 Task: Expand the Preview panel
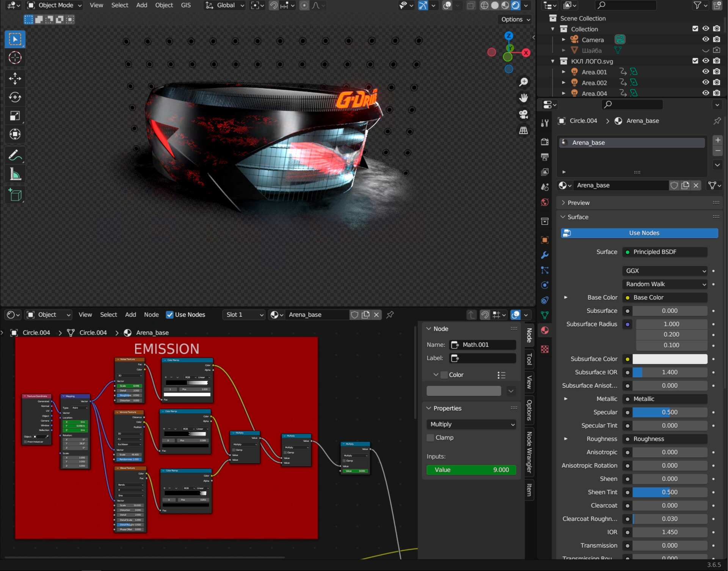pos(578,203)
